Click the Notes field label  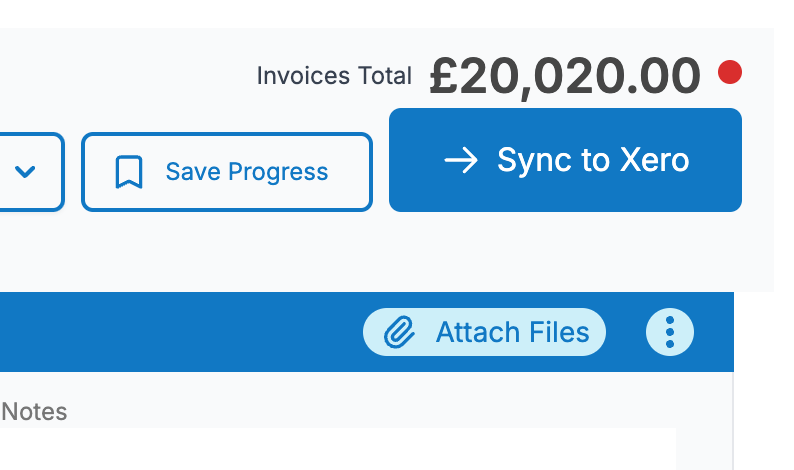pyautogui.click(x=34, y=411)
